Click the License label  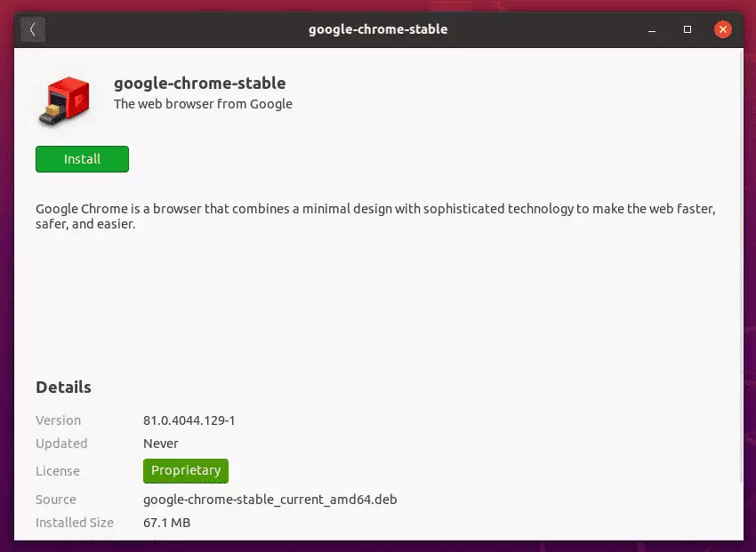point(58,471)
